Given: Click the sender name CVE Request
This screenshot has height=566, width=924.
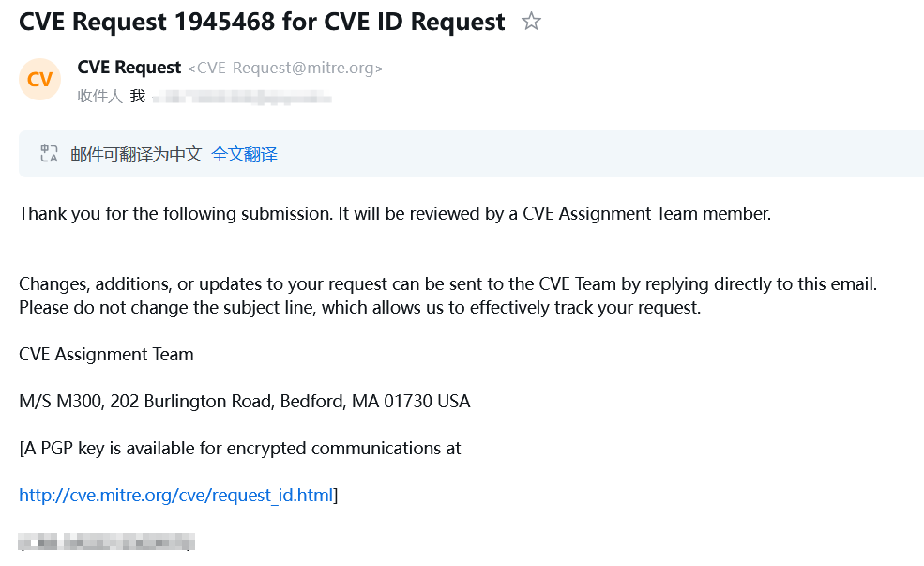Looking at the screenshot, I should click(x=129, y=68).
